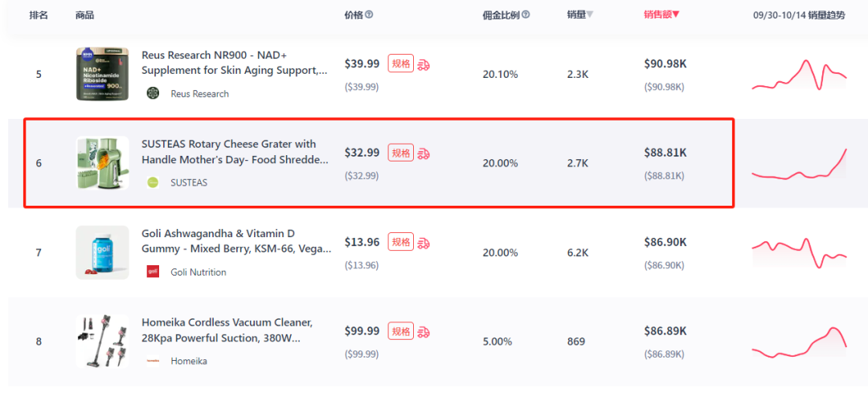Click the commission ratio help icon
868x393 pixels.
click(526, 15)
